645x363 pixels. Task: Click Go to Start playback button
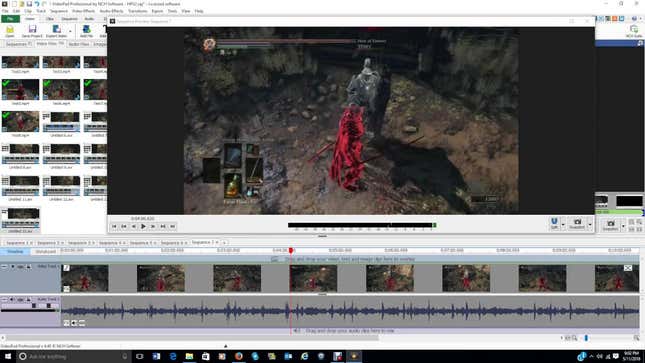pyautogui.click(x=114, y=226)
